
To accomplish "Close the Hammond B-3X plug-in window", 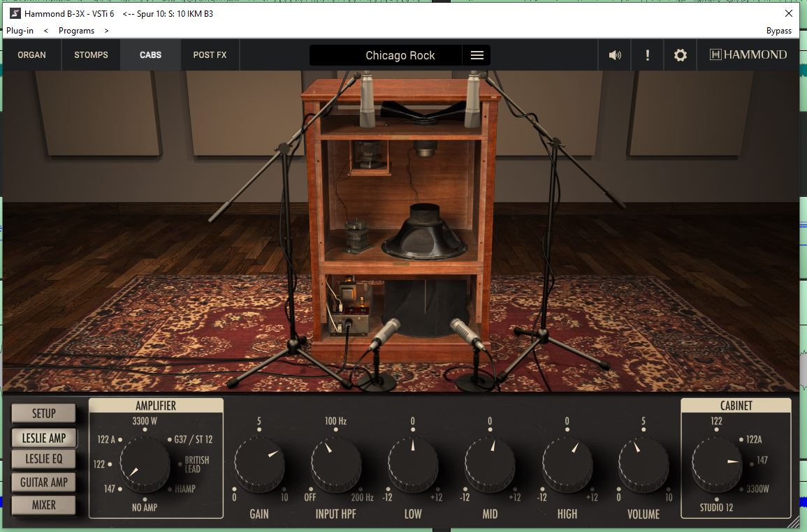I will click(x=788, y=13).
